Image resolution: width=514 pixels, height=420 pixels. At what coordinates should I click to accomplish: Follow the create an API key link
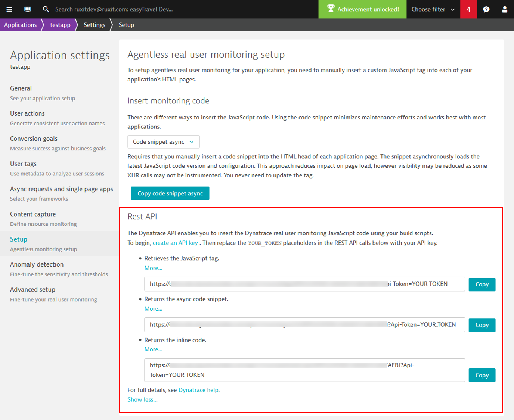175,243
